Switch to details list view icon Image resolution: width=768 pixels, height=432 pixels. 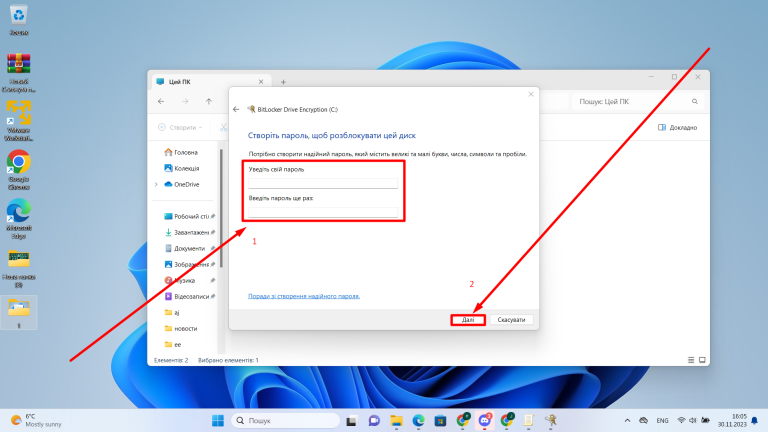(691, 360)
